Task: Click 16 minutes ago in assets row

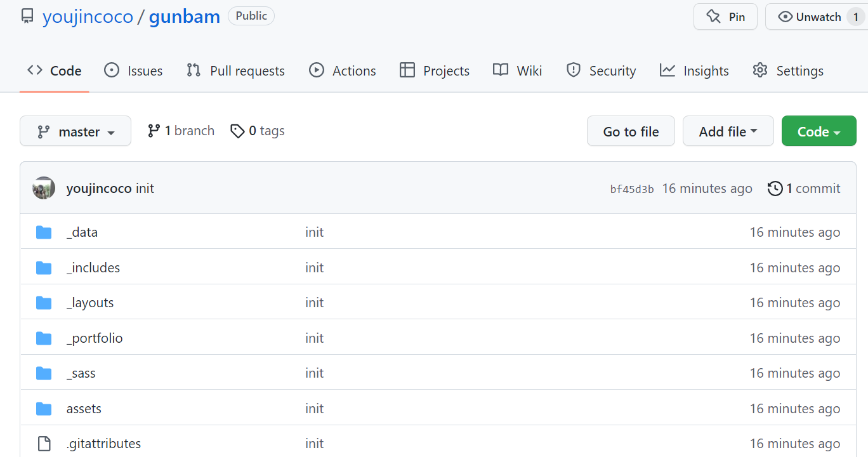Action: click(x=795, y=409)
